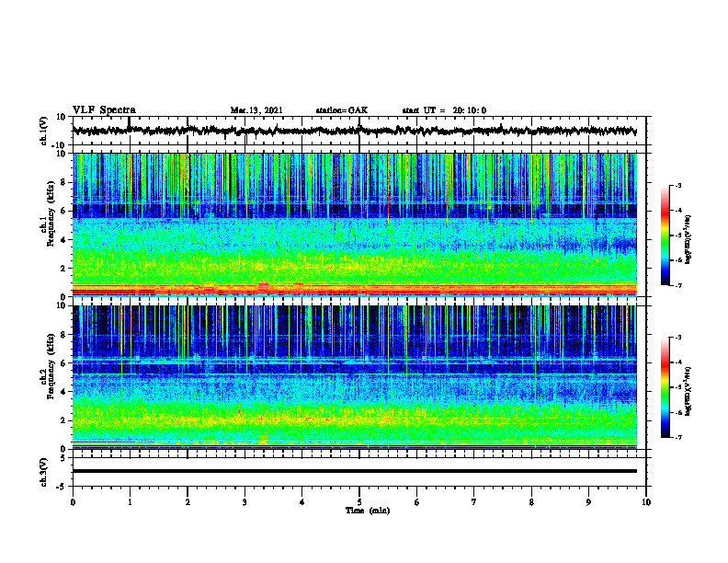The width and height of the screenshot is (728, 563).
Task: Click time-axis tick label "8" at bottom
Action: pyautogui.click(x=531, y=502)
